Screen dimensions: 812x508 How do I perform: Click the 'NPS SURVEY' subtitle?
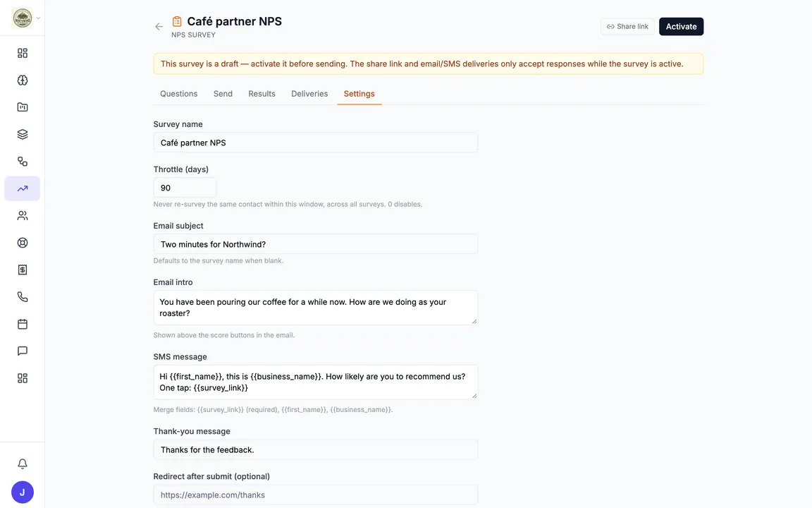[193, 35]
